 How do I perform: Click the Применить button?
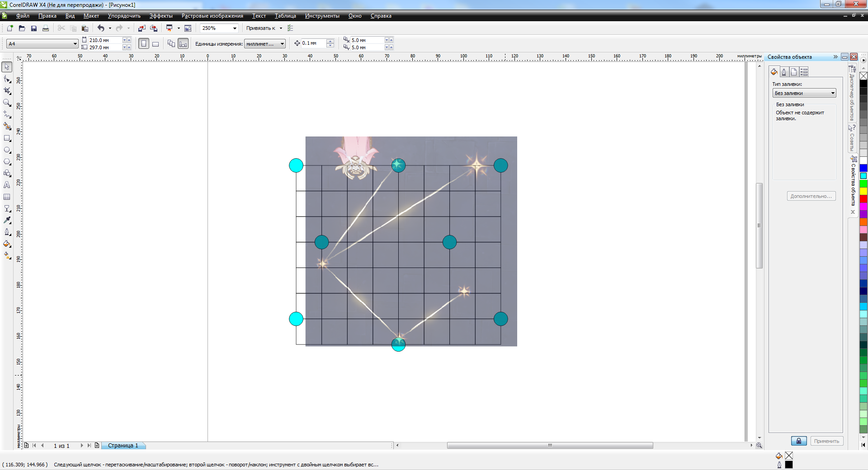click(826, 441)
